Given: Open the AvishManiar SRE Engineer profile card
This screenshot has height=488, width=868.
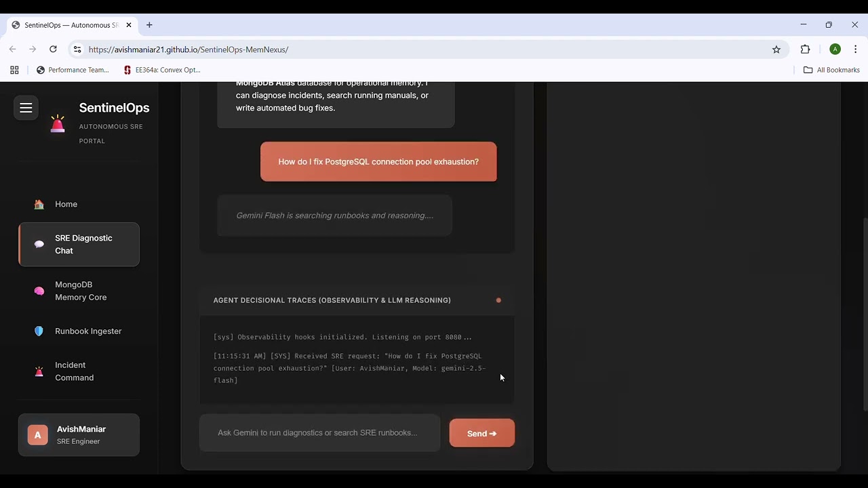Looking at the screenshot, I should coord(79,435).
